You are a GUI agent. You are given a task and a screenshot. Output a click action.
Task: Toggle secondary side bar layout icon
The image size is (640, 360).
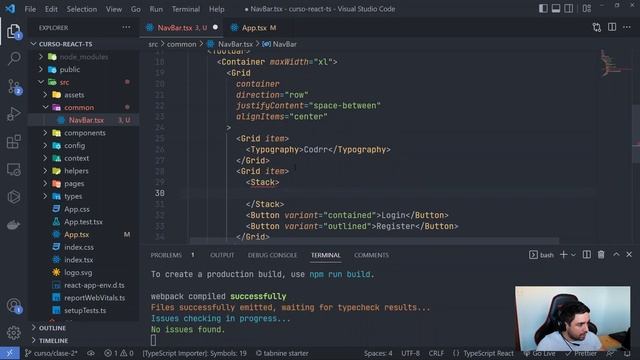568,9
